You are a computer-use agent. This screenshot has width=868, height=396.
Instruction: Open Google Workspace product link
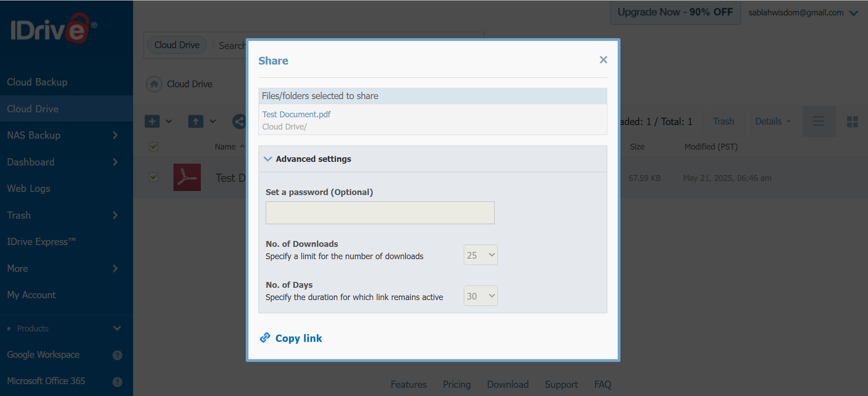pos(43,355)
